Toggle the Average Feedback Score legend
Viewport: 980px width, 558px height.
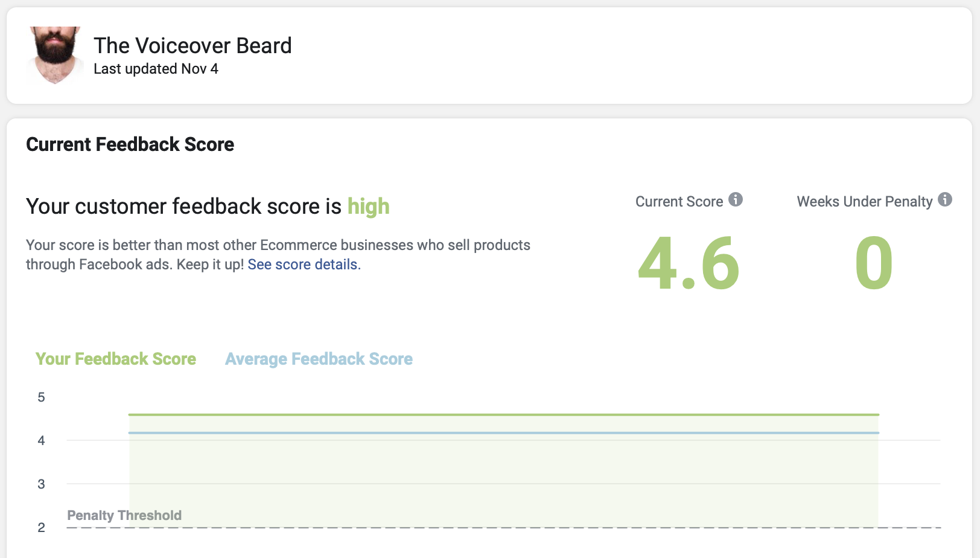pyautogui.click(x=319, y=359)
